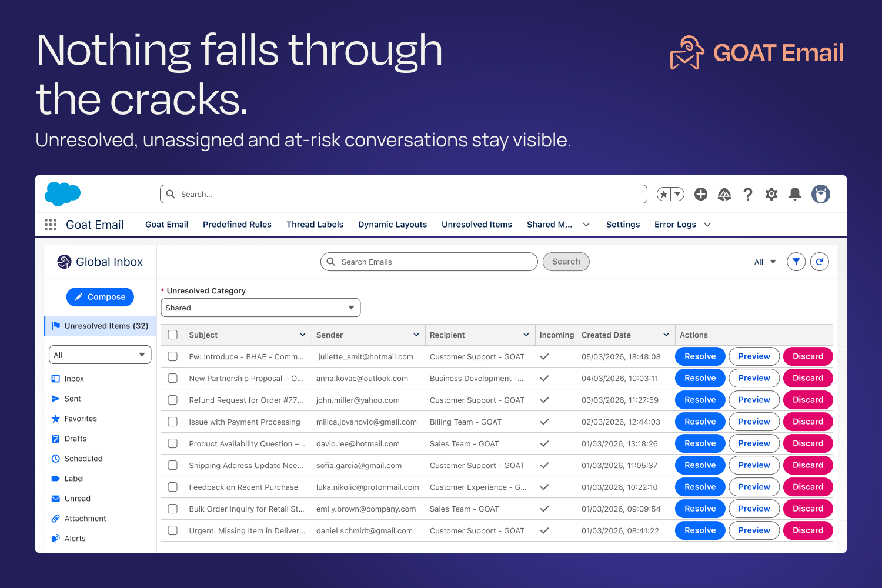The image size is (882, 588).
Task: Open the Thread Labels tab
Action: (x=315, y=225)
